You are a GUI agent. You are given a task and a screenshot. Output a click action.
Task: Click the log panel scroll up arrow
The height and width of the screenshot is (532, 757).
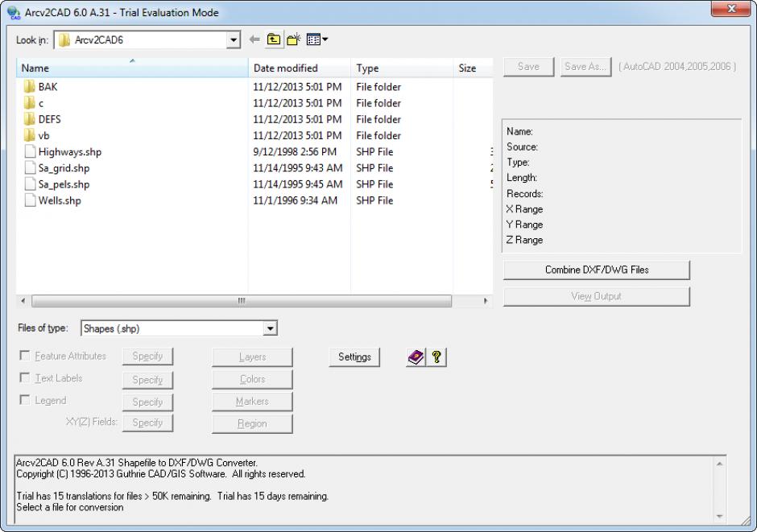point(719,464)
